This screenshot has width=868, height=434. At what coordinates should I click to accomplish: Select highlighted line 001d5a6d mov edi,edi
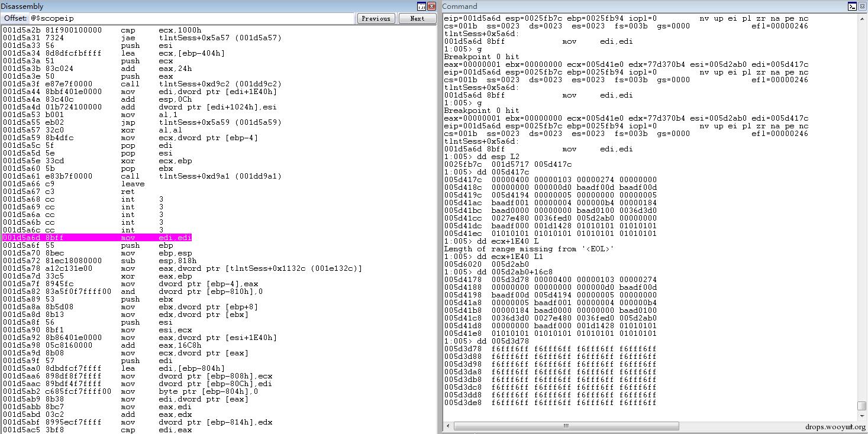point(97,238)
